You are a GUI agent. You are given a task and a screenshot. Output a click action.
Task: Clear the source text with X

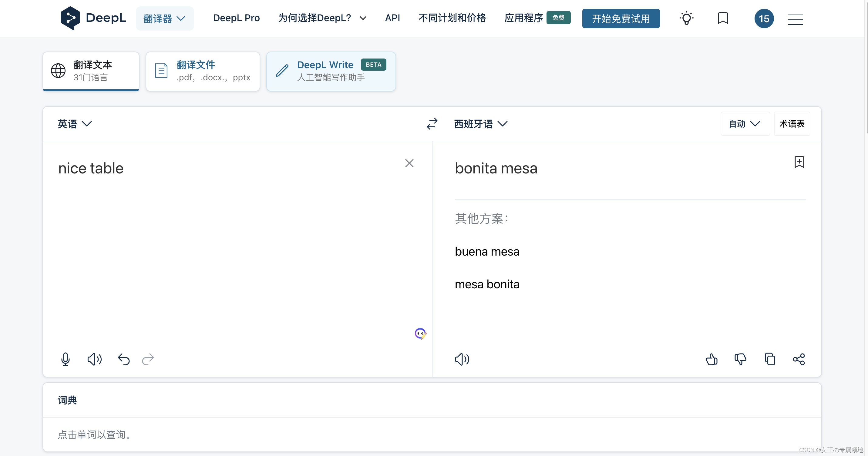409,163
